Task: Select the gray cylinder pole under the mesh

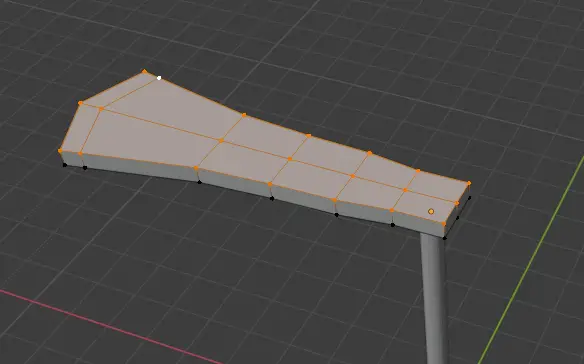Action: [x=435, y=298]
